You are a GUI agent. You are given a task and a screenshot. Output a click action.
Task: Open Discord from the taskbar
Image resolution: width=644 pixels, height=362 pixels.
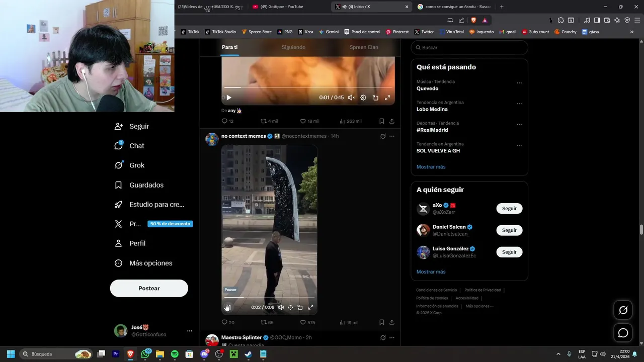point(204,354)
